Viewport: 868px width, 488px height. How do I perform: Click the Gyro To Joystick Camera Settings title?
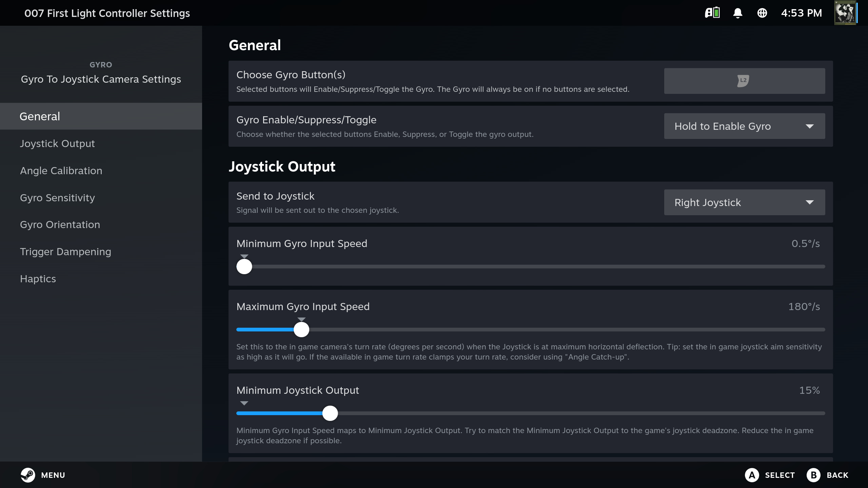click(101, 79)
